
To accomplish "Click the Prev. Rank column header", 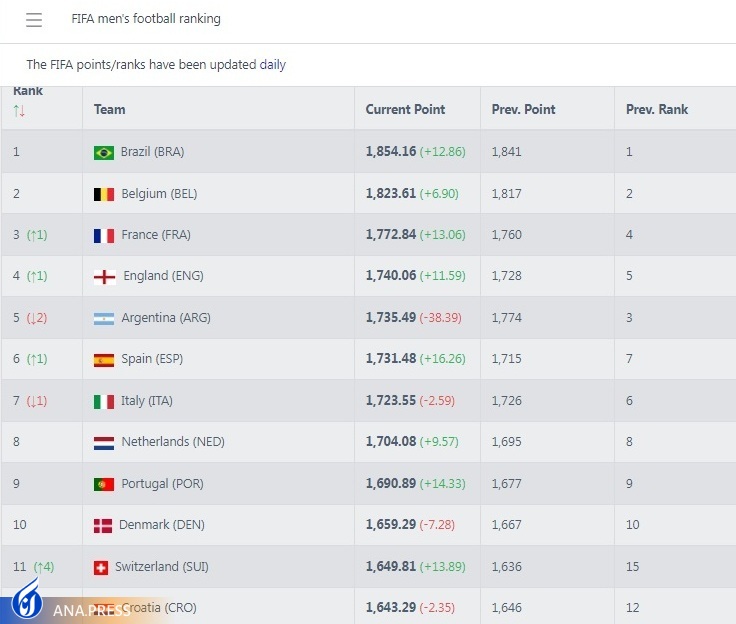I will pos(657,109).
